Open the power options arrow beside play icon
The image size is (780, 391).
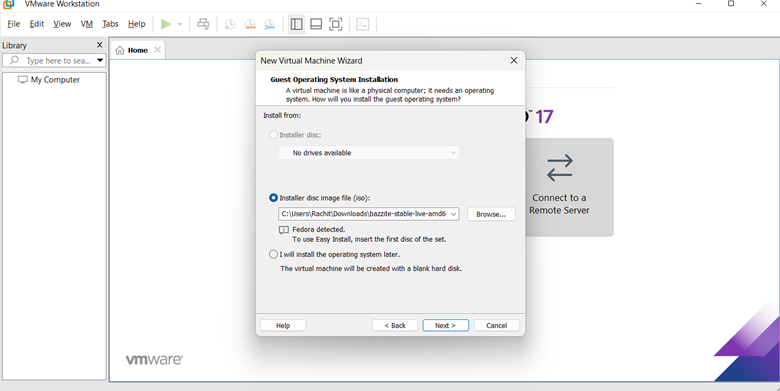tap(180, 24)
